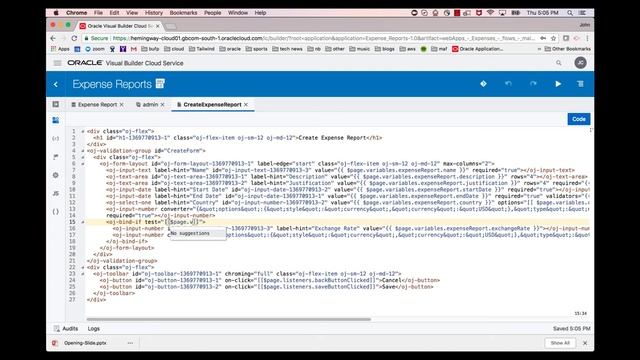Collapse code fold at line 6

tap(82, 164)
